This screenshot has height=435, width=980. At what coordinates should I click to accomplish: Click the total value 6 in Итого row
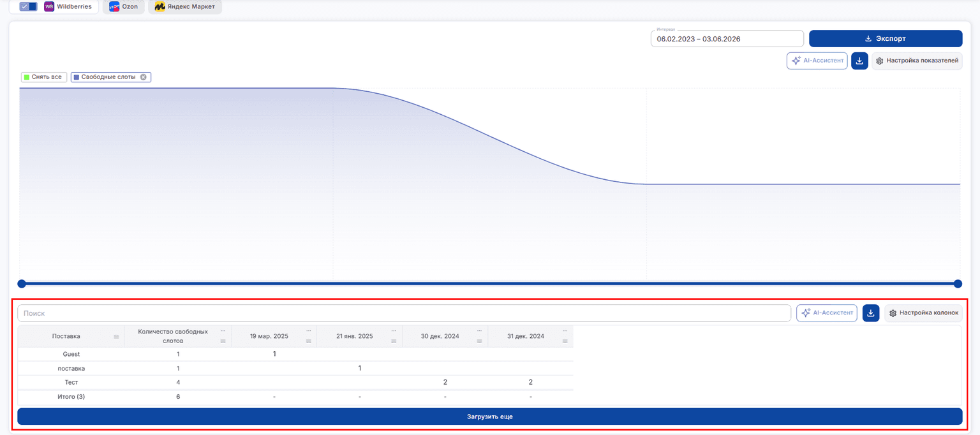178,397
